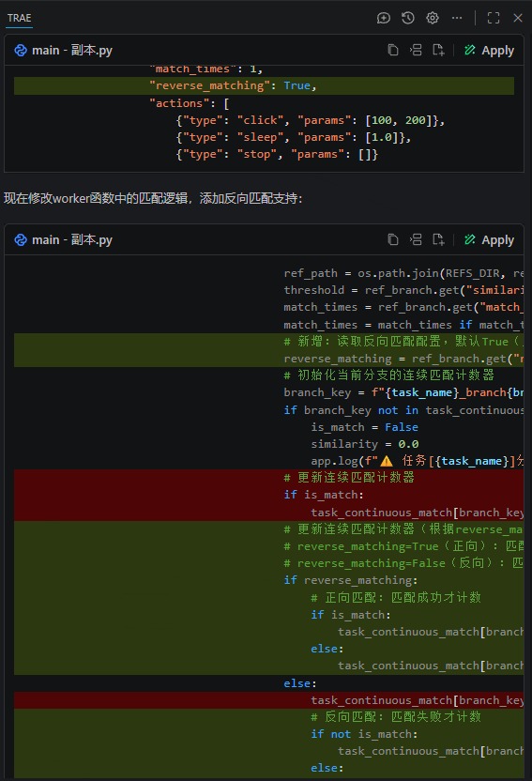This screenshot has width=532, height=781.
Task: Toggle fullscreen for the TRAE panel
Action: click(494, 18)
